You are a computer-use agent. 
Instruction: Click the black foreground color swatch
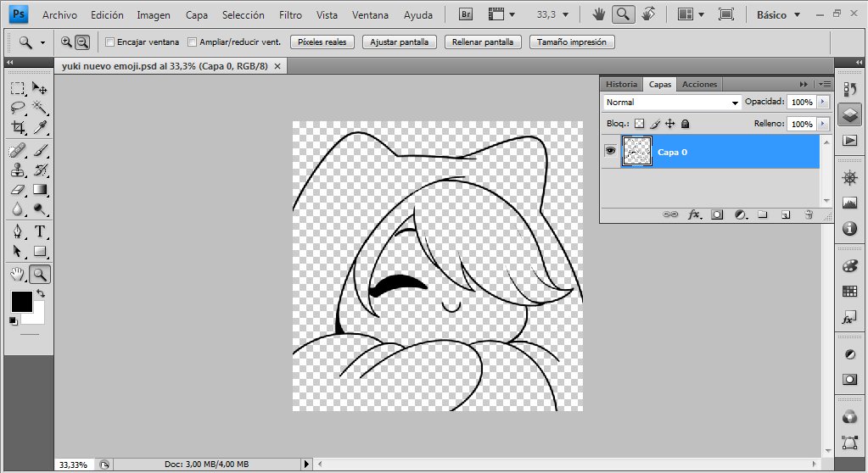click(20, 301)
